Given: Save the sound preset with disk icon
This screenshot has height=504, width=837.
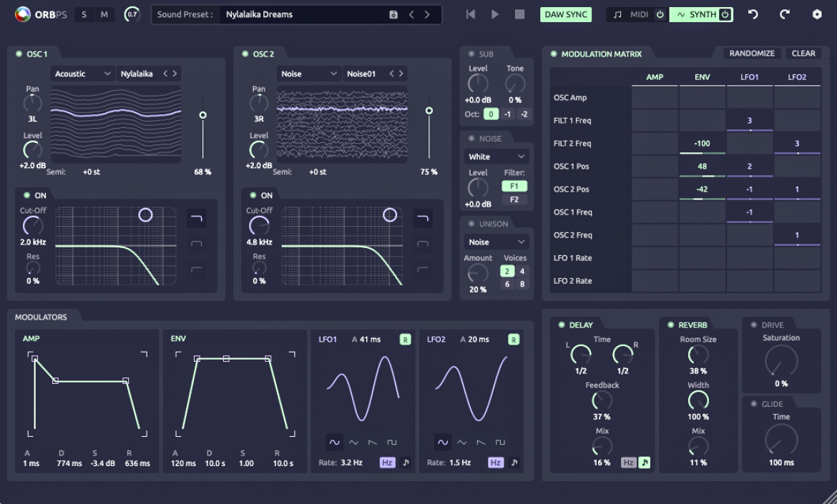Looking at the screenshot, I should pos(393,14).
